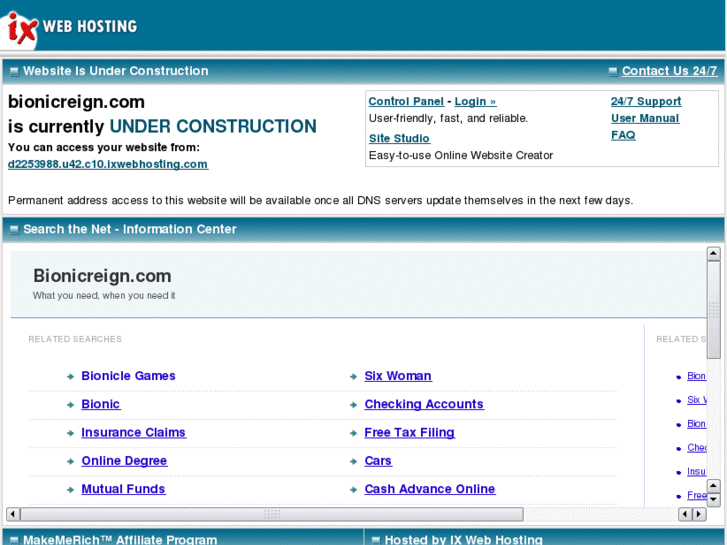Click the arrow bullet beside Six Woman

353,377
